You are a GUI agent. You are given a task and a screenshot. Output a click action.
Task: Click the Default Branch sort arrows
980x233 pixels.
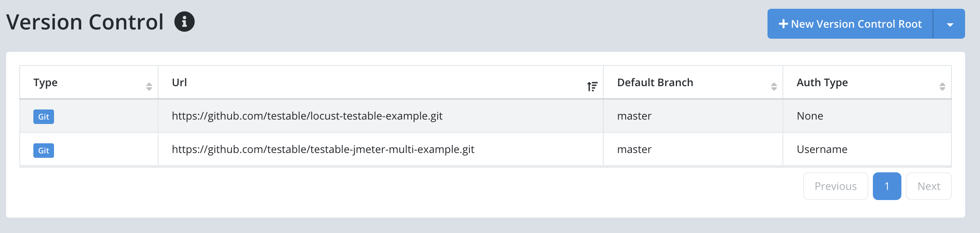[774, 87]
